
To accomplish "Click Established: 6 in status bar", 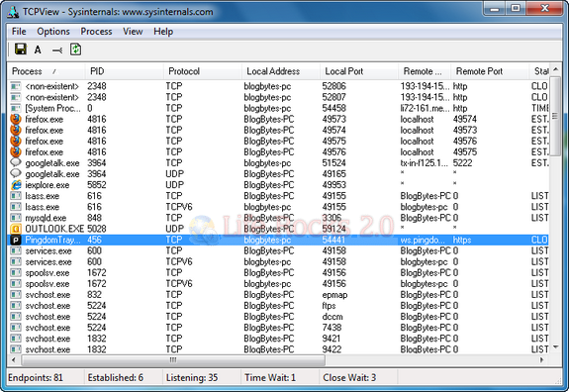I will [116, 377].
